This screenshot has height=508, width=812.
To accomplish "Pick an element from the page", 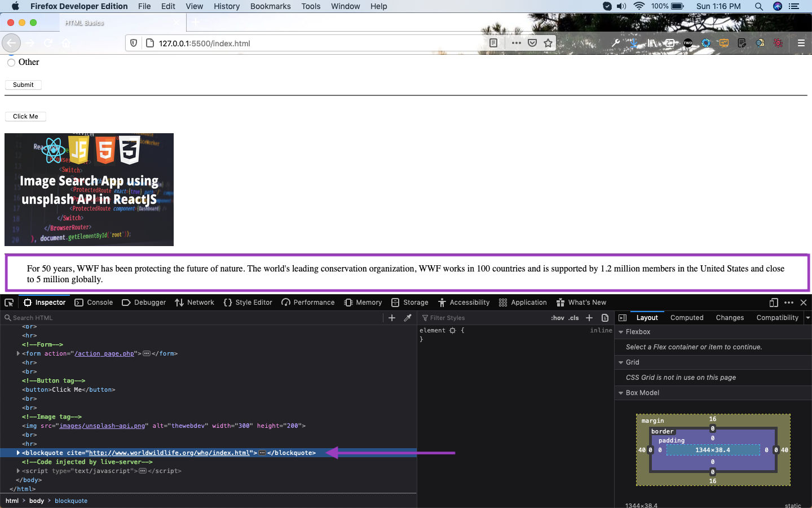I will coord(9,303).
